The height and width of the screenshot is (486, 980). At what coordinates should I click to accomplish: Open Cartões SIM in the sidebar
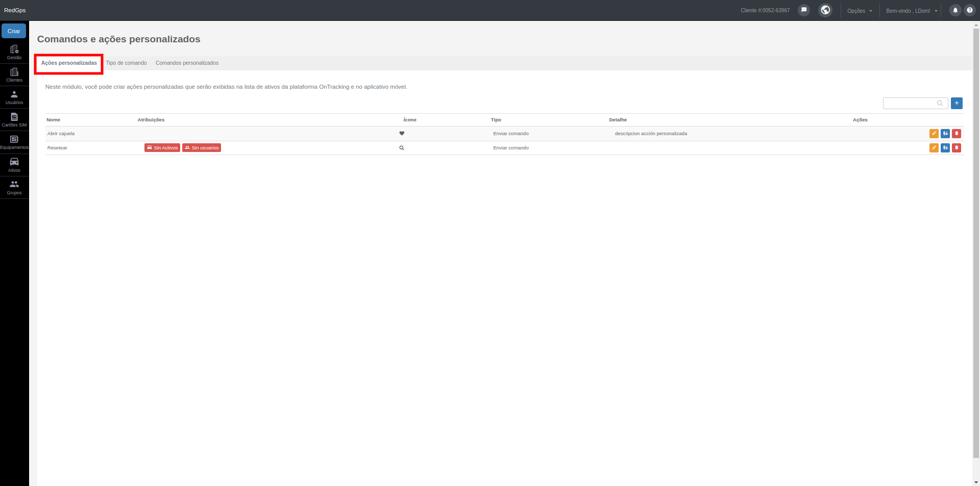(x=14, y=120)
